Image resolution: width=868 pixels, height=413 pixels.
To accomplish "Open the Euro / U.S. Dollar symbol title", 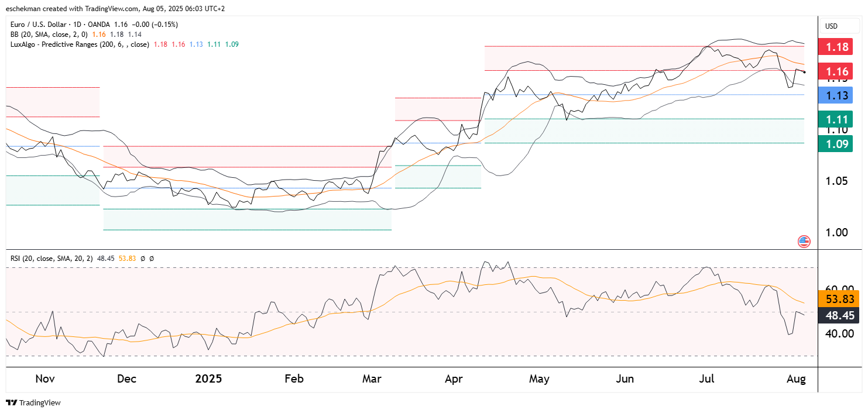I will tap(43, 25).
